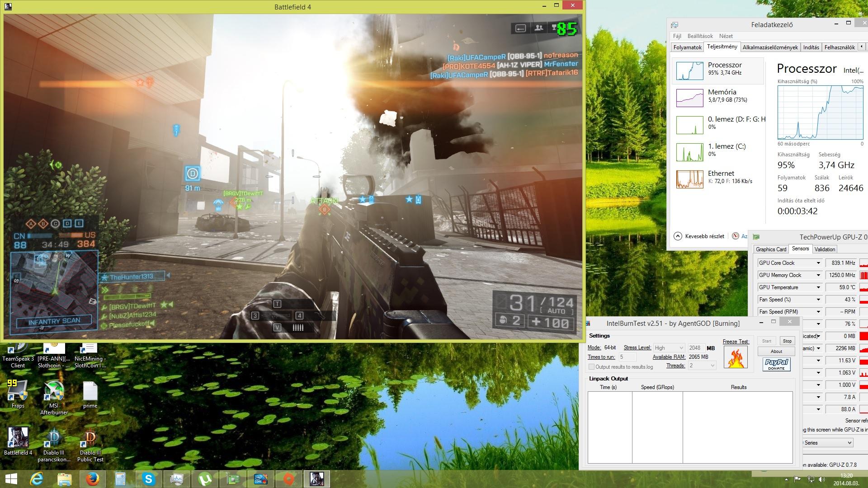Click Stop in IntelBurnTest

point(787,341)
